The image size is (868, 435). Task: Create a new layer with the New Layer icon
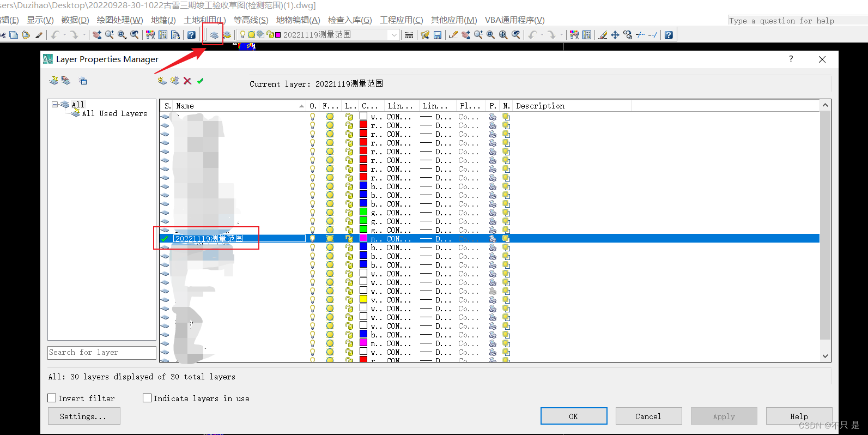coord(162,81)
